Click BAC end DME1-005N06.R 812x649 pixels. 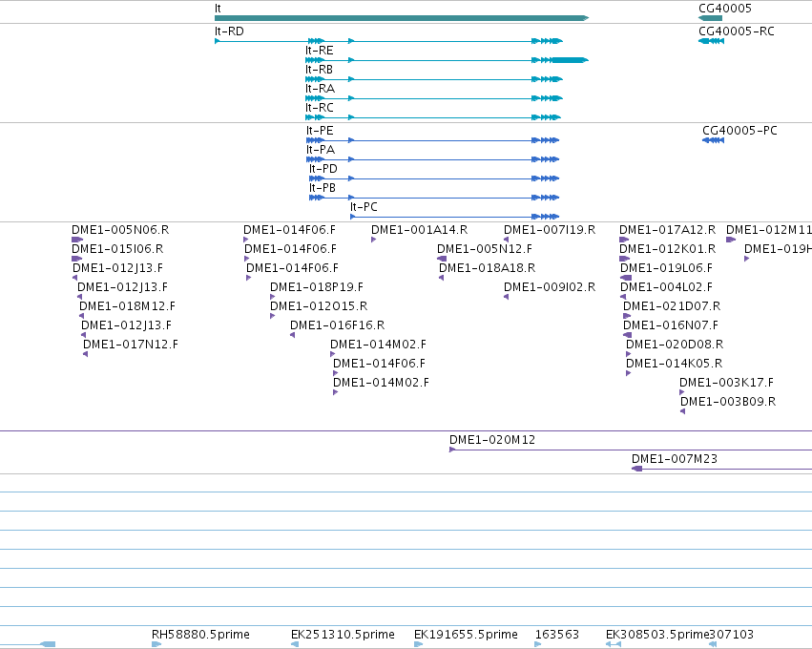(x=120, y=230)
